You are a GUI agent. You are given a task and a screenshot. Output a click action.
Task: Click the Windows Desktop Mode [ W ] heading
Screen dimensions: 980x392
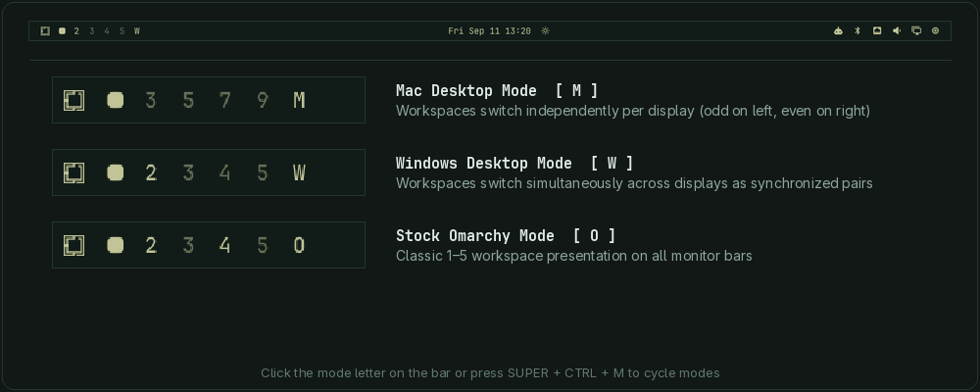(x=514, y=164)
